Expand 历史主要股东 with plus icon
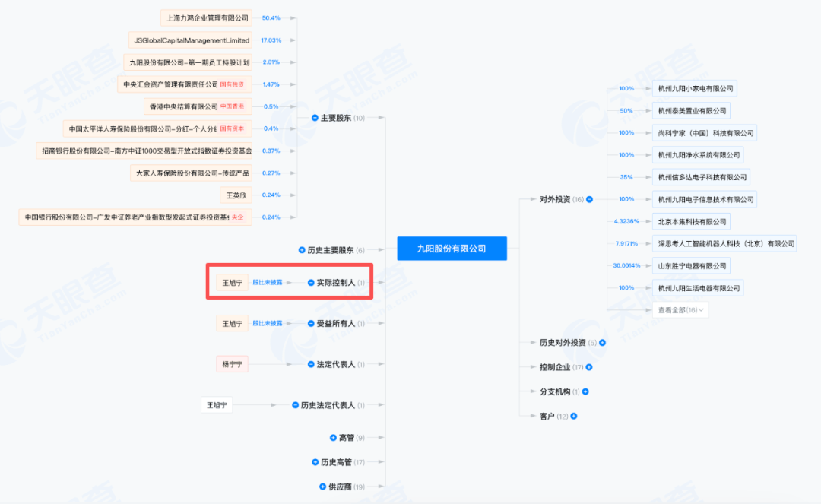 click(302, 250)
